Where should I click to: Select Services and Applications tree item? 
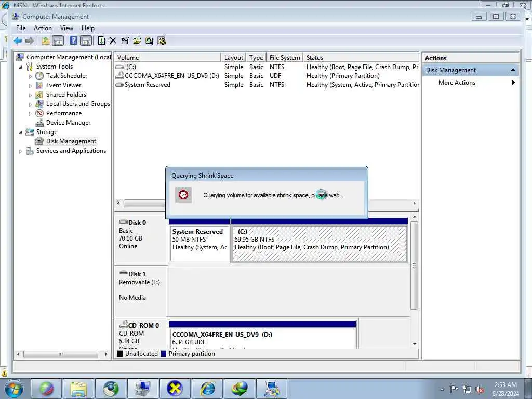[x=71, y=151]
